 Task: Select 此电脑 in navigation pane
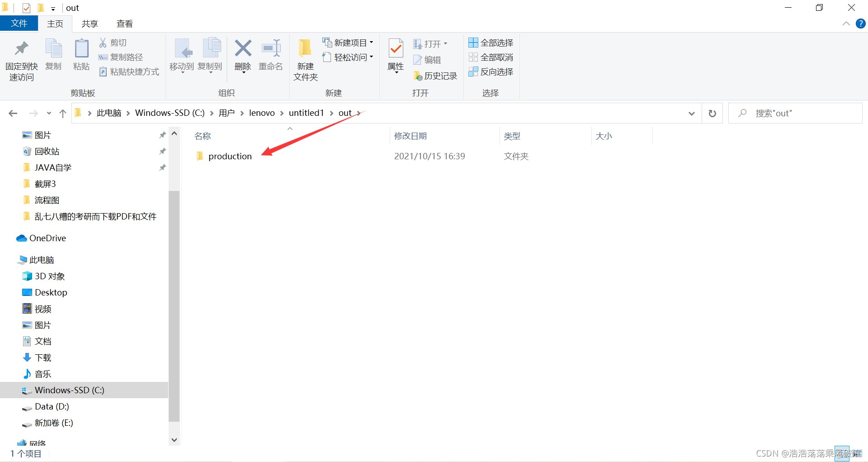click(42, 260)
